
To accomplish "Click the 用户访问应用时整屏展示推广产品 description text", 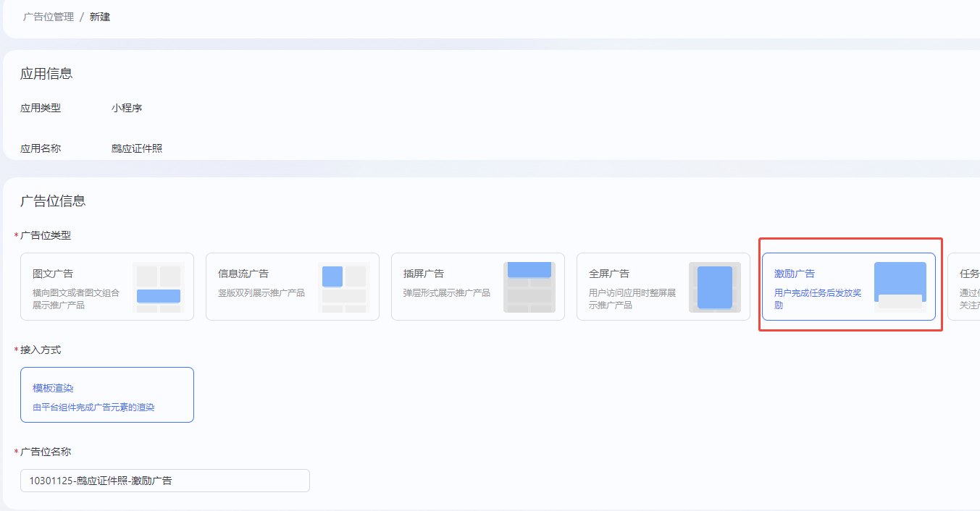I will point(632,299).
